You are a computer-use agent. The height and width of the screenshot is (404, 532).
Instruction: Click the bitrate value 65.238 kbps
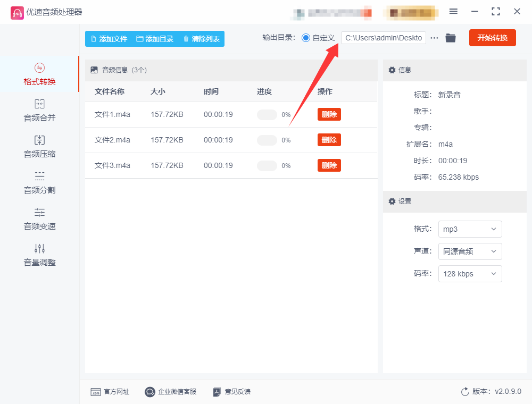click(459, 177)
